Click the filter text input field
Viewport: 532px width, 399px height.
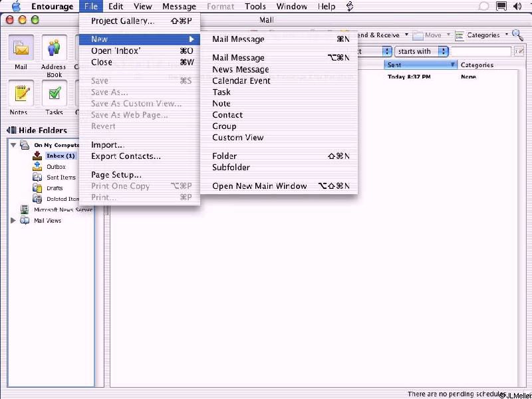pos(481,52)
